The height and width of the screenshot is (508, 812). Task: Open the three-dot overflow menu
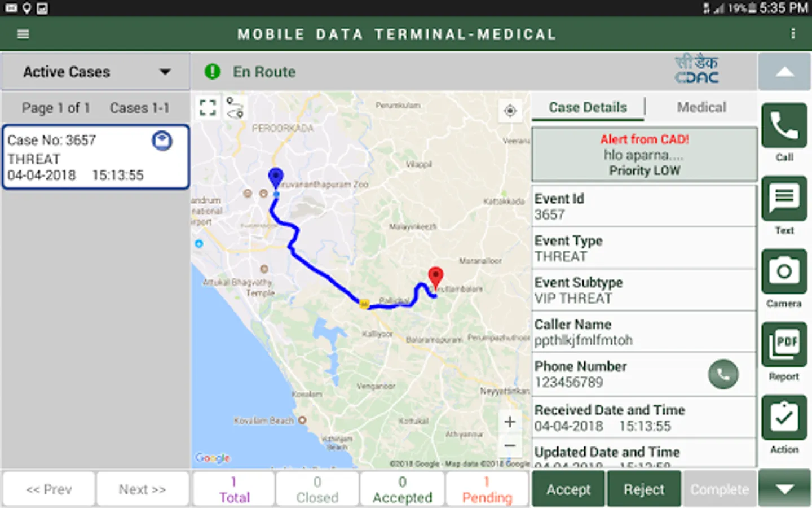click(793, 34)
